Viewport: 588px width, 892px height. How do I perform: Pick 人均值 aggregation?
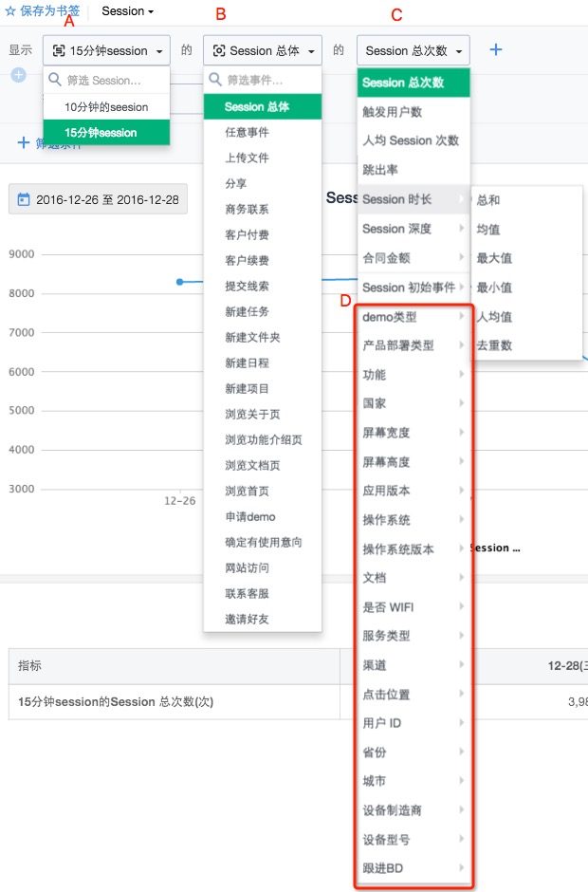(x=527, y=316)
